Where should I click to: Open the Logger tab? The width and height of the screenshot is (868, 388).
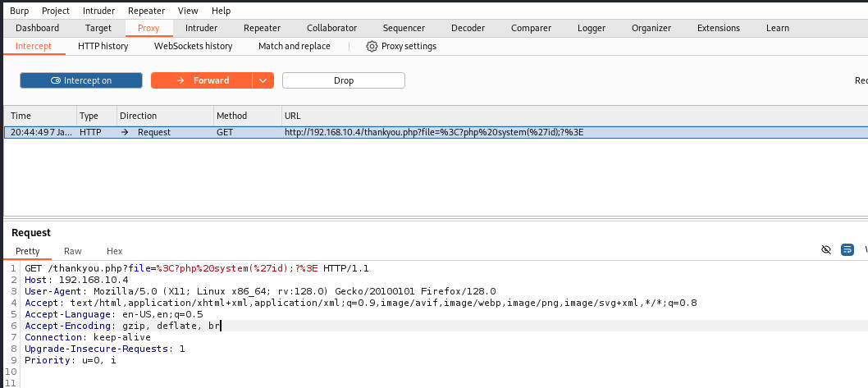point(592,28)
